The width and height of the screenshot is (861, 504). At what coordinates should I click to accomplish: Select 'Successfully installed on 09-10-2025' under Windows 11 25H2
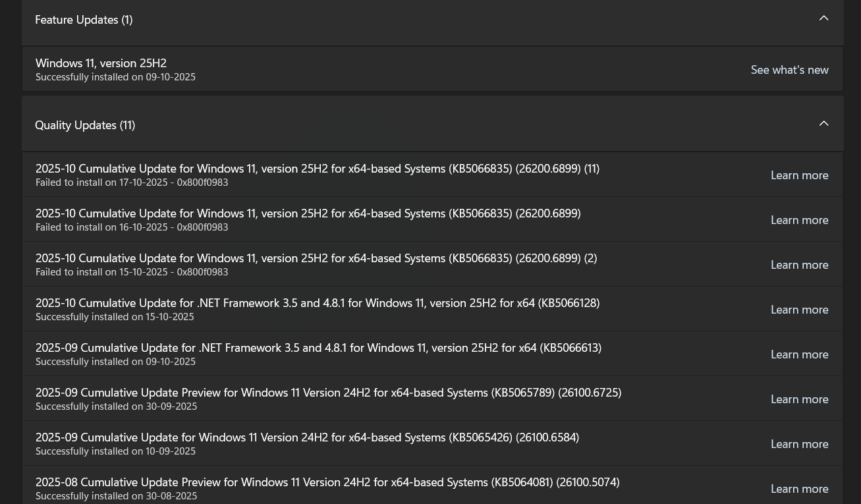click(x=115, y=77)
